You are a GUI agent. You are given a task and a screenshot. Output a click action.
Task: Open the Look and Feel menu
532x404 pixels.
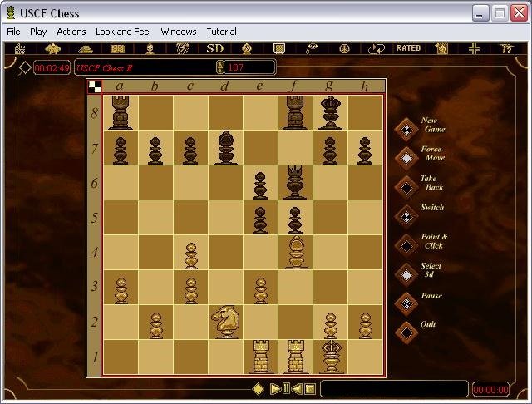pos(123,32)
